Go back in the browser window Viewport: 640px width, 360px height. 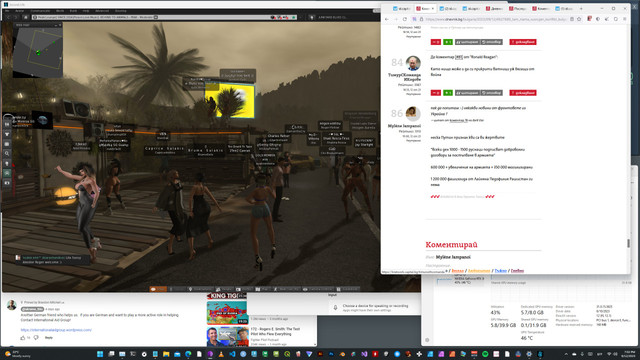tap(387, 19)
